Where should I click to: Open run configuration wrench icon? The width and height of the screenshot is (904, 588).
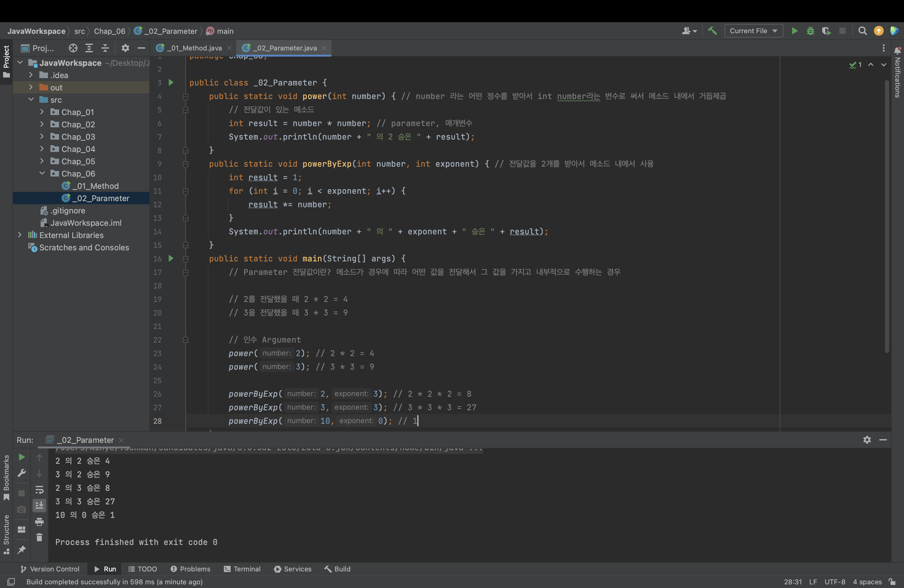(x=22, y=473)
